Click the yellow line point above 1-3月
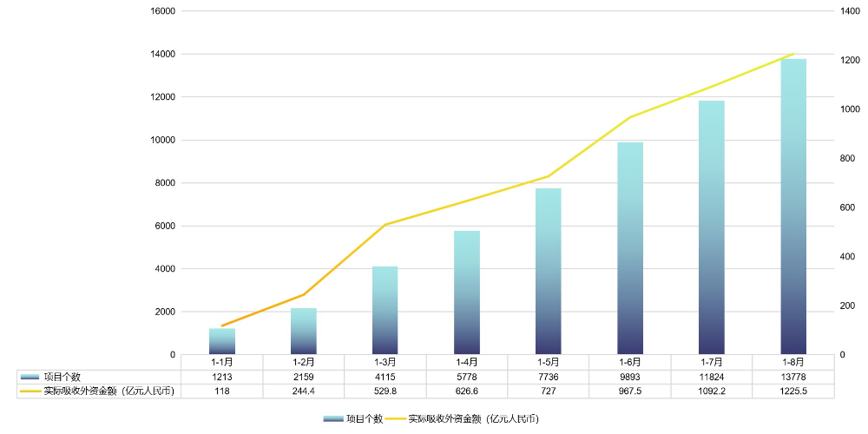The image size is (868, 434). click(x=385, y=225)
